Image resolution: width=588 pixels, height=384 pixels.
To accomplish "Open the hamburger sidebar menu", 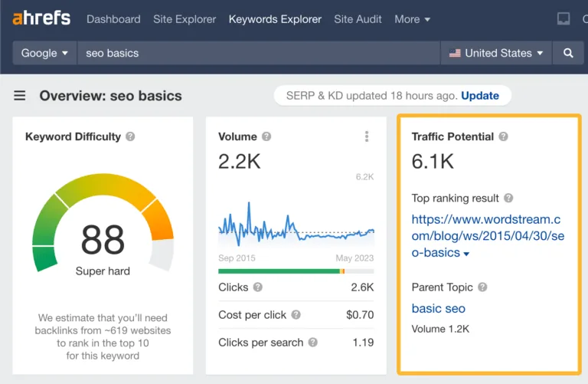I will point(20,96).
